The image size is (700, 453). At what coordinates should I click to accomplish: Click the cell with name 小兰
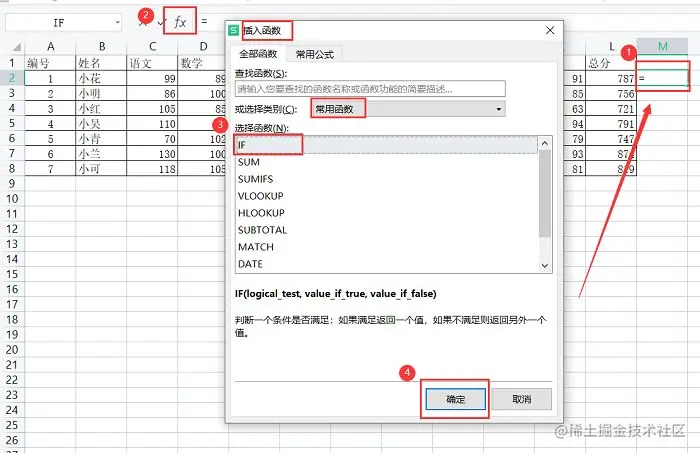point(101,154)
